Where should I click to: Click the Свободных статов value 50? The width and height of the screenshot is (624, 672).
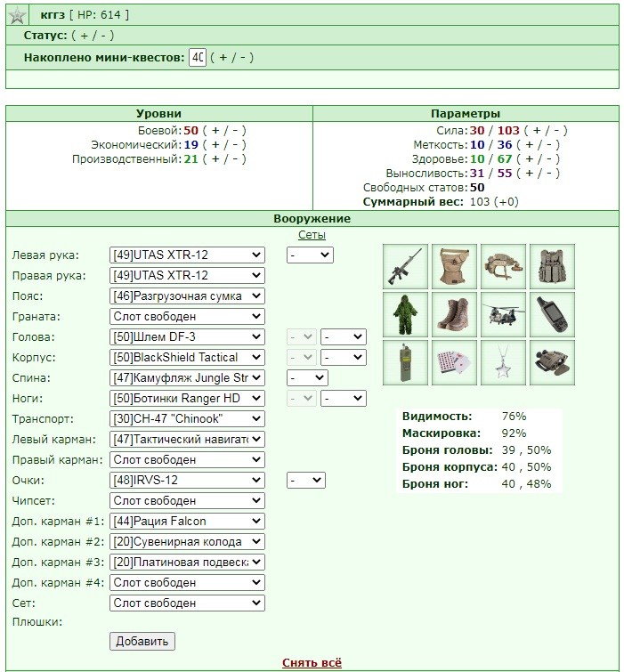(x=477, y=188)
